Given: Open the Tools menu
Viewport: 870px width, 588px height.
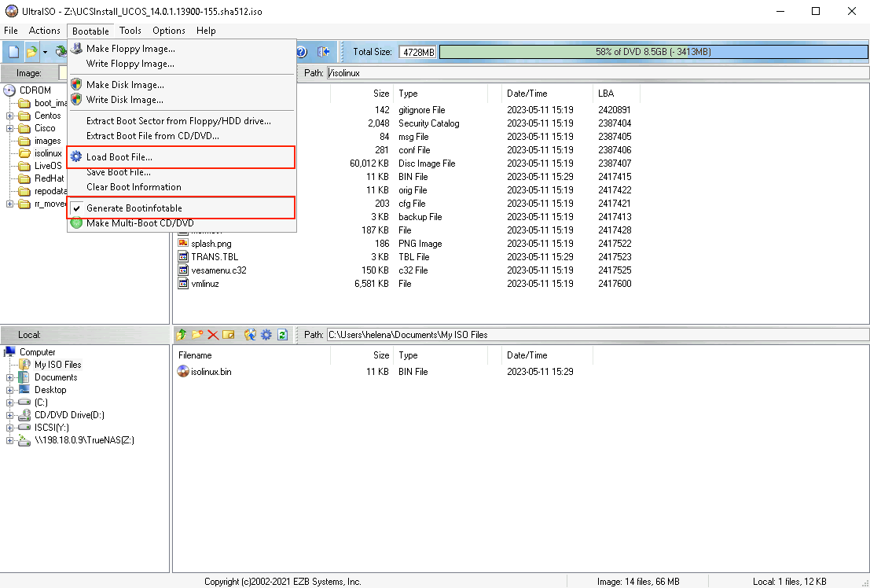Looking at the screenshot, I should 130,31.
